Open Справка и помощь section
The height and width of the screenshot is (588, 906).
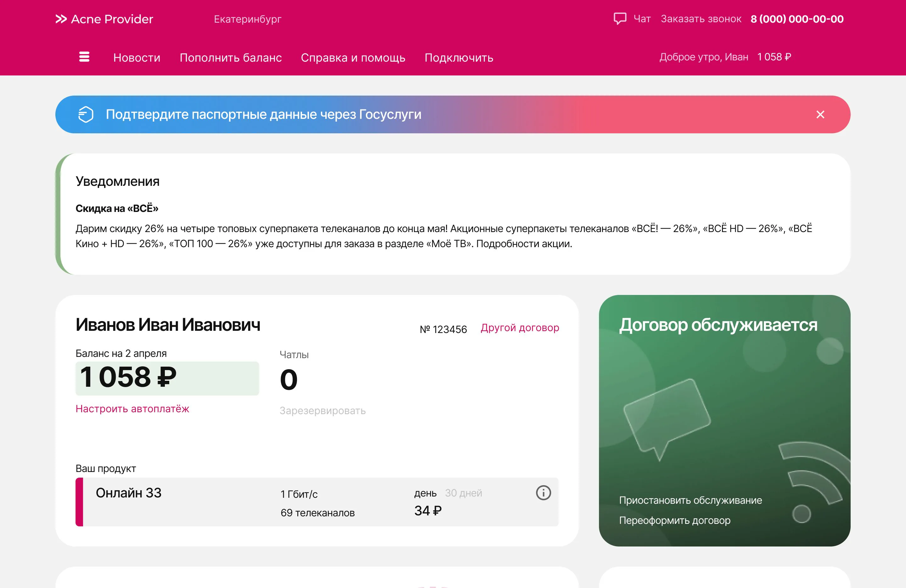coord(353,58)
